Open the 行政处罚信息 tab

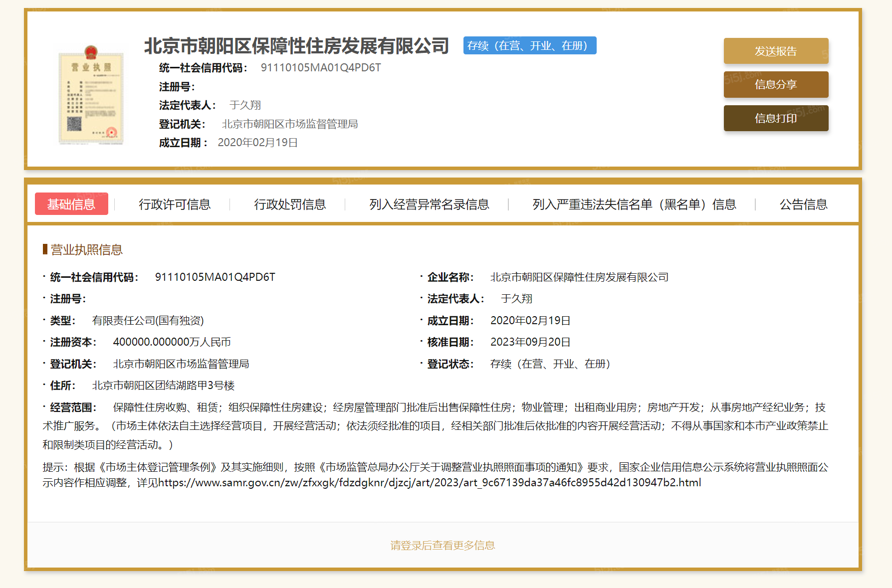tap(290, 204)
